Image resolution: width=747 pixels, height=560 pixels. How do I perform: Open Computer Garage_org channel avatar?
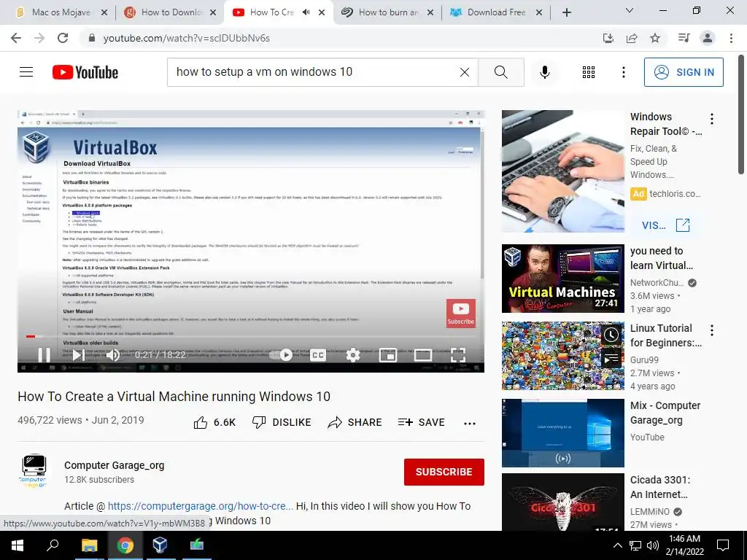coord(34,470)
